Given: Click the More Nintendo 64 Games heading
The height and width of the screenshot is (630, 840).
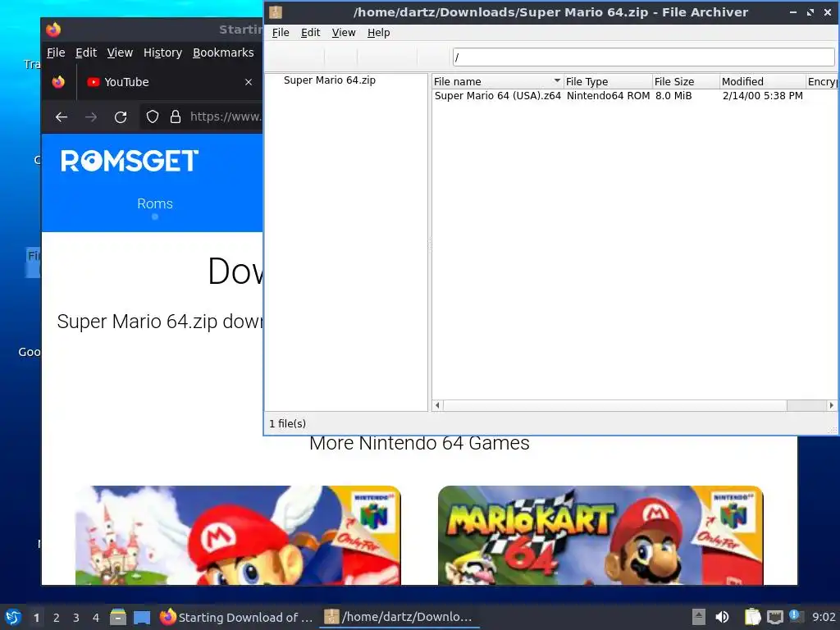Looking at the screenshot, I should (419, 443).
